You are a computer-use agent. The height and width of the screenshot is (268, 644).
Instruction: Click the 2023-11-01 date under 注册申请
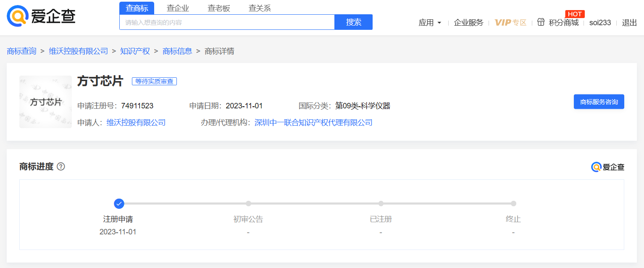click(x=118, y=232)
